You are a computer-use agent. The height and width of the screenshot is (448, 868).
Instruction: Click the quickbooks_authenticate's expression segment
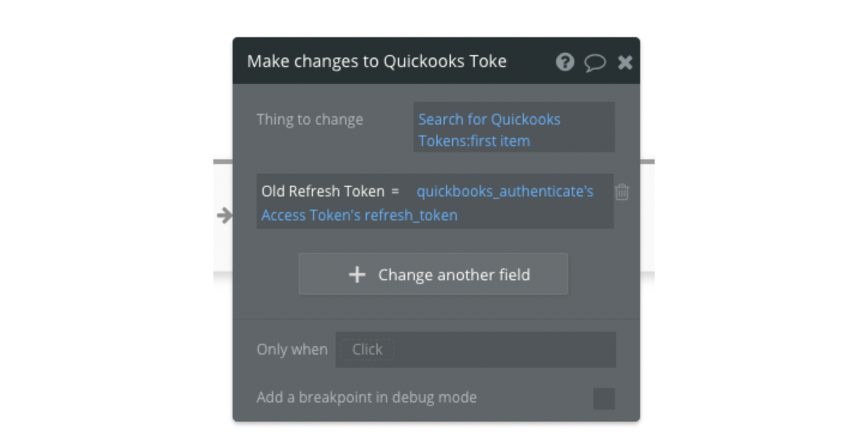tap(505, 192)
